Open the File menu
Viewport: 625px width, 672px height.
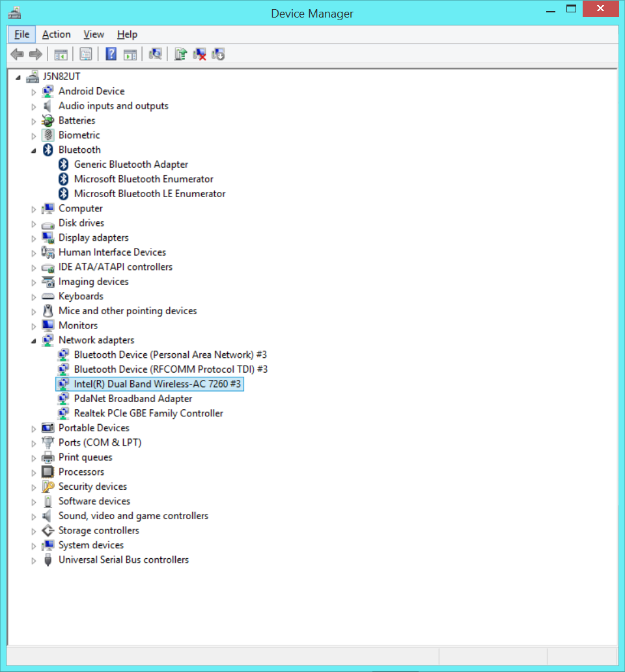[22, 34]
